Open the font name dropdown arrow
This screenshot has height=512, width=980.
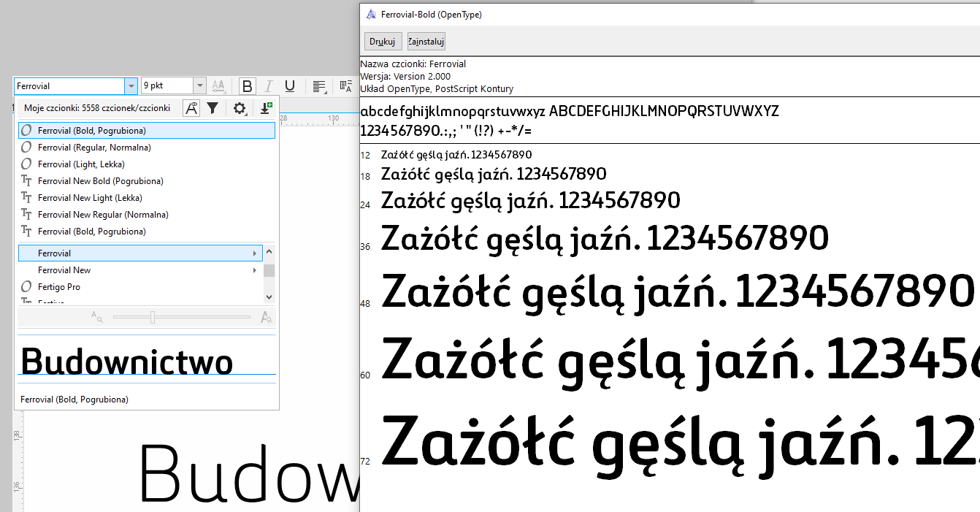(131, 86)
